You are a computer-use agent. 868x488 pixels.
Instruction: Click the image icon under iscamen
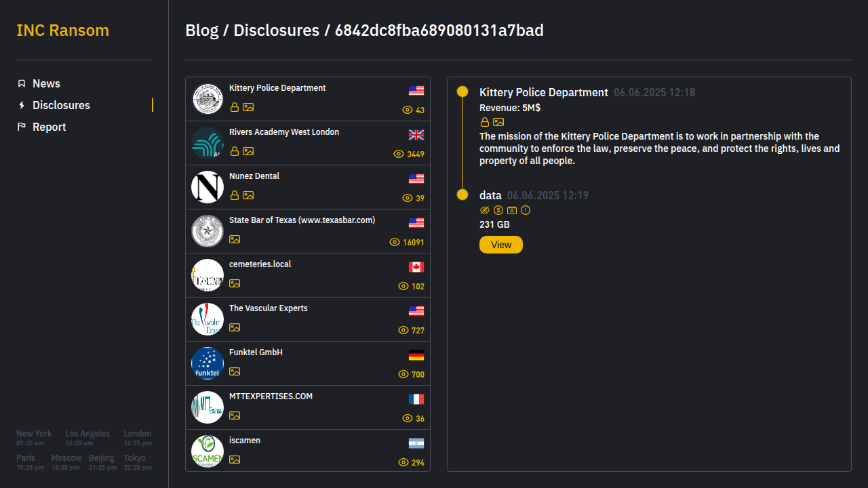235,460
